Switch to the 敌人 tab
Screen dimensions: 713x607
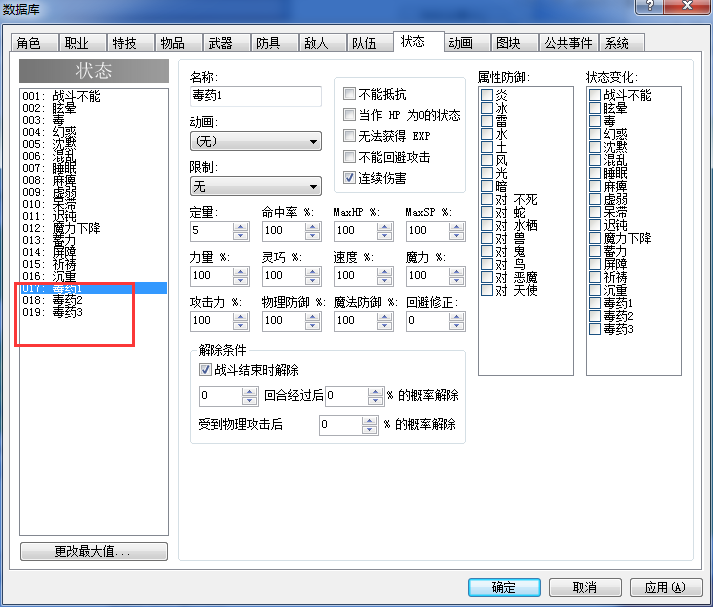click(x=322, y=43)
